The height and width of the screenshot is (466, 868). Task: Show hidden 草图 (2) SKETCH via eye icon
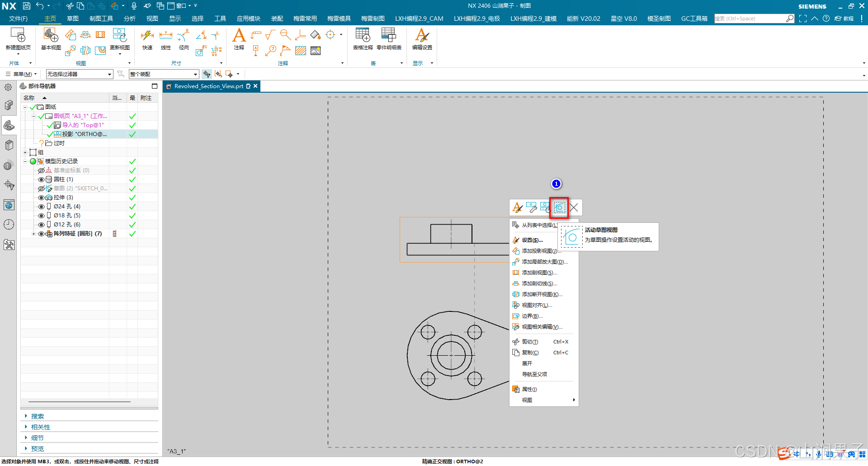pos(41,188)
